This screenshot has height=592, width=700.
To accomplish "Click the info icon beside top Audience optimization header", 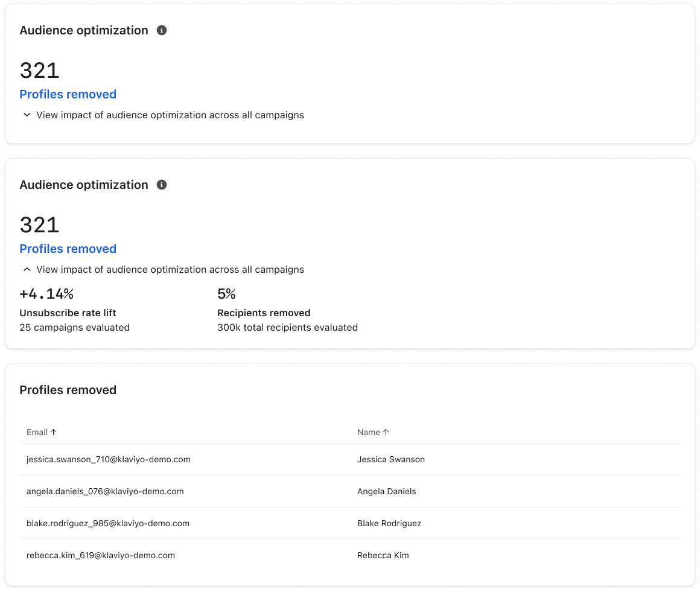I will tap(162, 30).
